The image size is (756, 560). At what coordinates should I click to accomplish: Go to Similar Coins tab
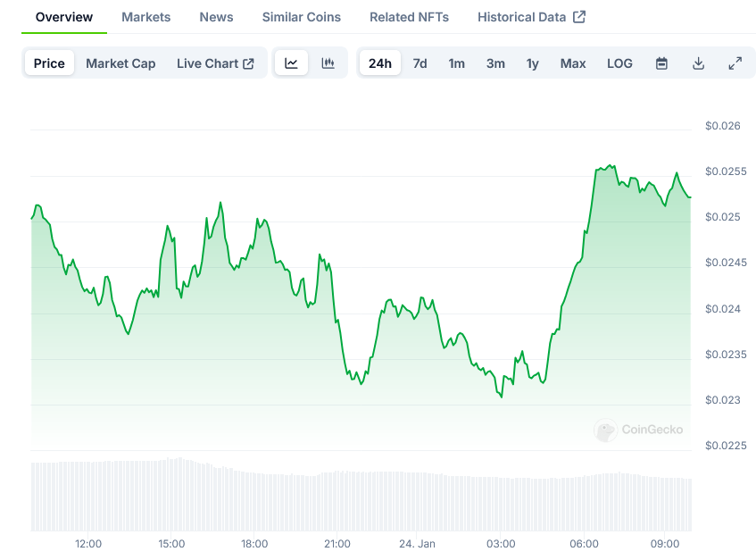tap(301, 17)
